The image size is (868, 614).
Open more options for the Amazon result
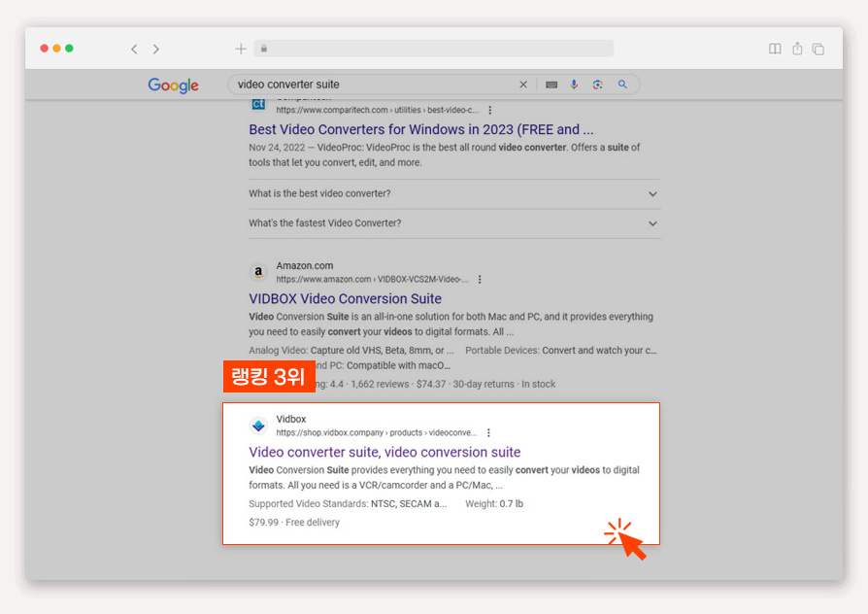[x=480, y=279]
